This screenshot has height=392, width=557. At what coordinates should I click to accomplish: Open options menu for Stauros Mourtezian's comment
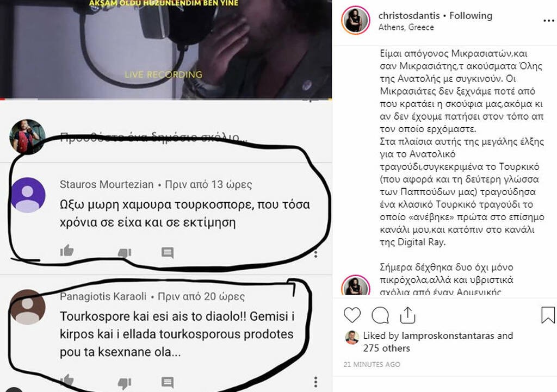tap(316, 253)
